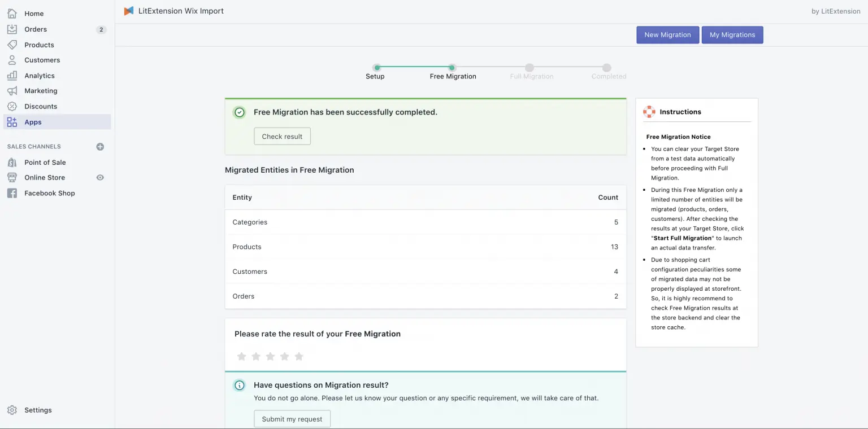This screenshot has height=429, width=868.
Task: Click the Facebook Shop logo icon
Action: 12,193
